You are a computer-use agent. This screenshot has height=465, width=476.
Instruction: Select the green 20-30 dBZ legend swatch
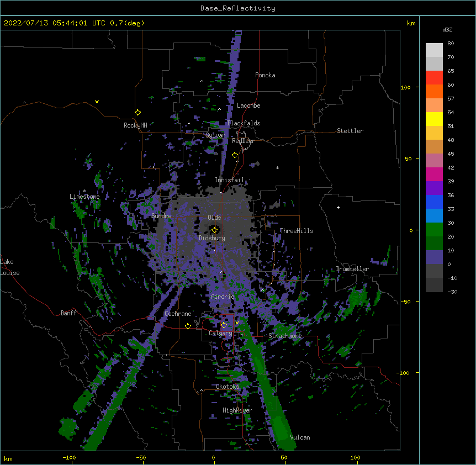tap(434, 230)
